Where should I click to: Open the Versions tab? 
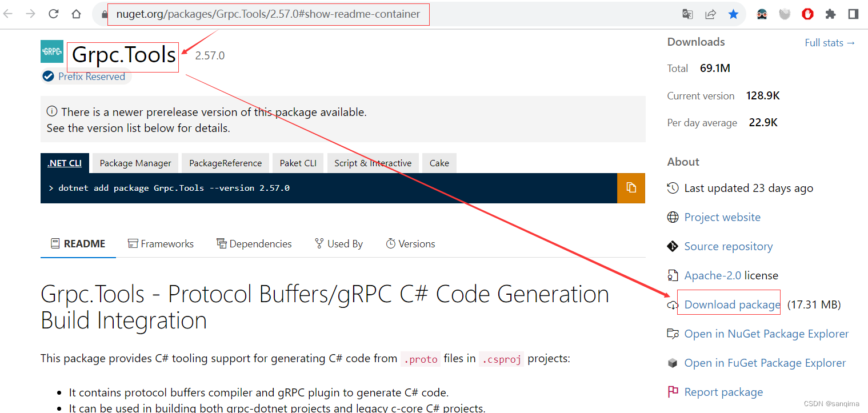(x=410, y=244)
